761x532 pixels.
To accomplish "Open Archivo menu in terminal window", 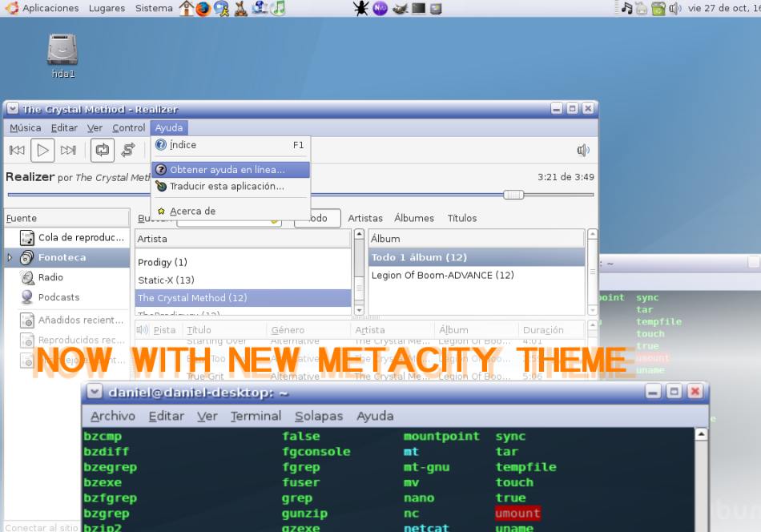I will point(113,416).
